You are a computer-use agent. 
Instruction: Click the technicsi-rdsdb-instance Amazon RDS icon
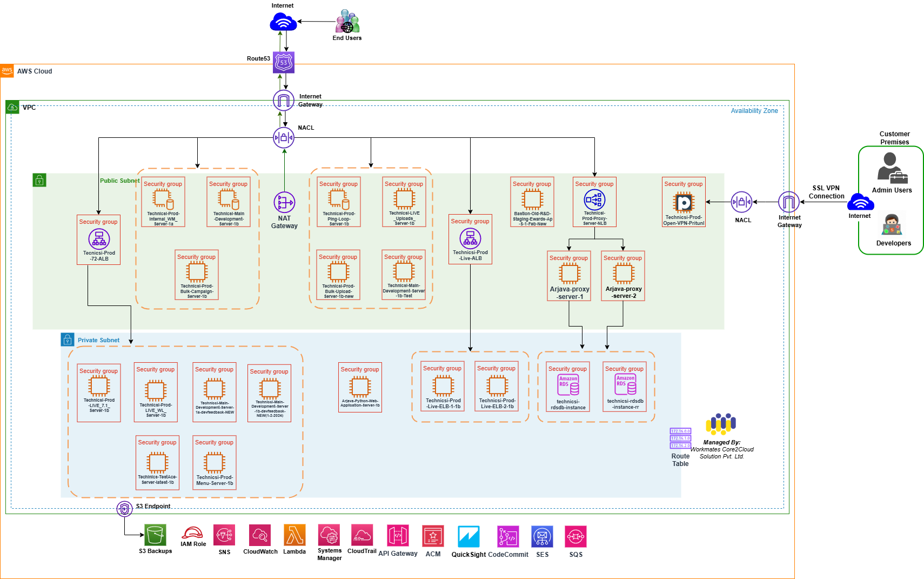coord(567,385)
